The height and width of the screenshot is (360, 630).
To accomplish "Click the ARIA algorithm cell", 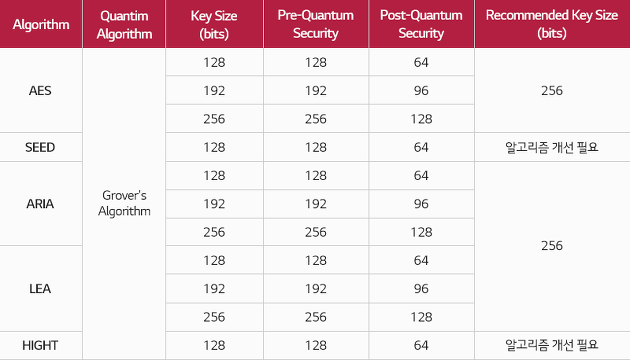I will [40, 204].
